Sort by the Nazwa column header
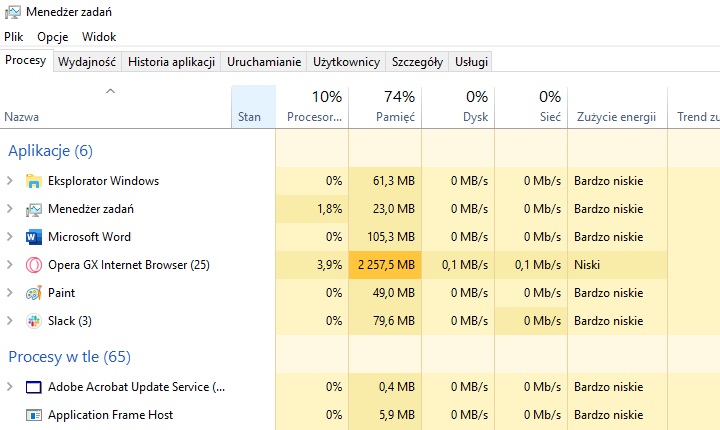Screen dimensions: 720x430 click(x=116, y=107)
